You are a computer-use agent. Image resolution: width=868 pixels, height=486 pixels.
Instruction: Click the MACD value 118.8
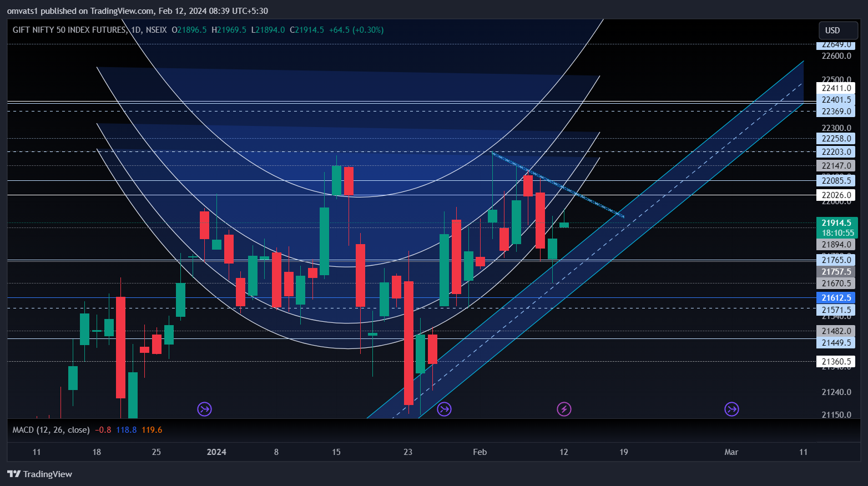[x=127, y=430]
